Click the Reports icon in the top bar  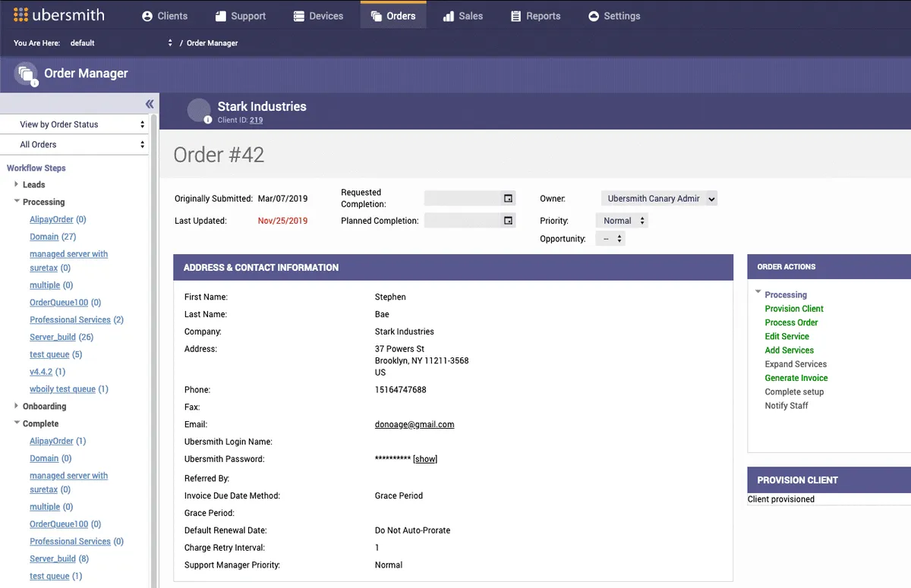point(515,15)
